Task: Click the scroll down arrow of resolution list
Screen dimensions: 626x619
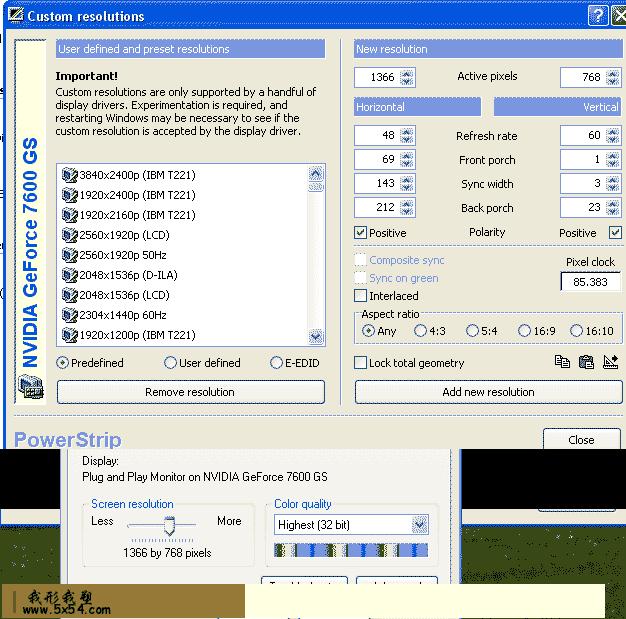Action: [315, 336]
